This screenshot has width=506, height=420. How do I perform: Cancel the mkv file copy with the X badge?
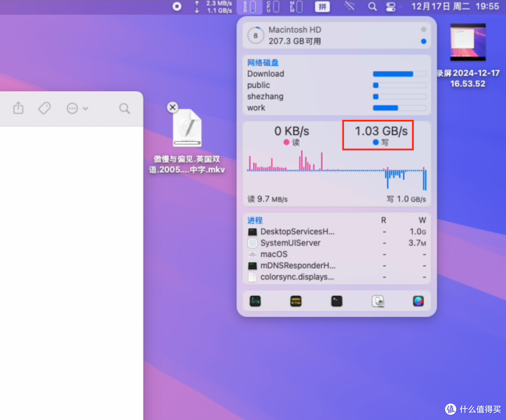[x=172, y=107]
